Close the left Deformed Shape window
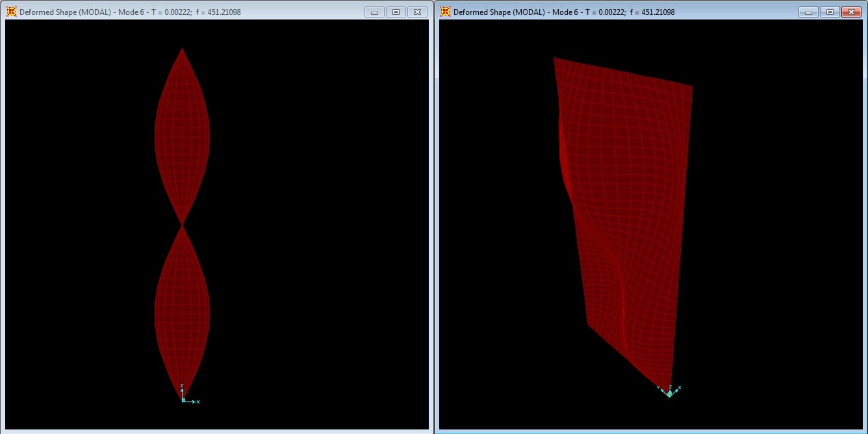This screenshot has width=868, height=434. click(x=418, y=12)
